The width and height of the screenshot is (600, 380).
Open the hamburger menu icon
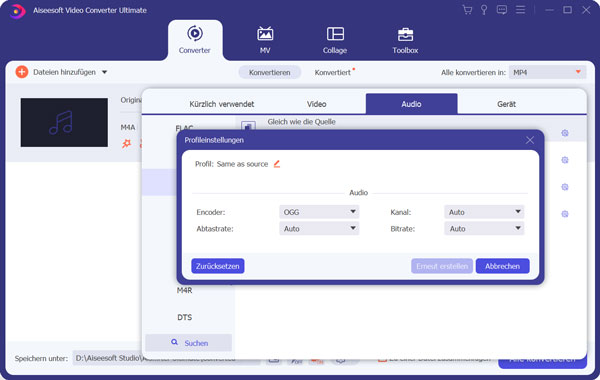(520, 10)
